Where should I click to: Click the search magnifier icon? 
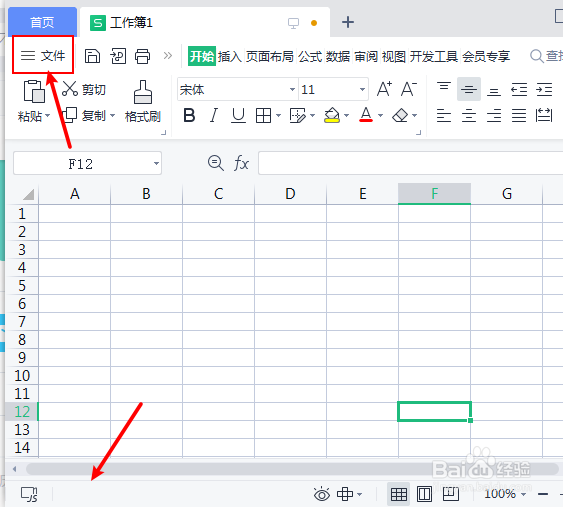(x=537, y=56)
